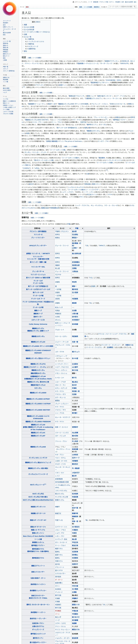Open 最近の更新 in the sidebar
Viewport: 138px width, 644px height.
click(6, 88)
